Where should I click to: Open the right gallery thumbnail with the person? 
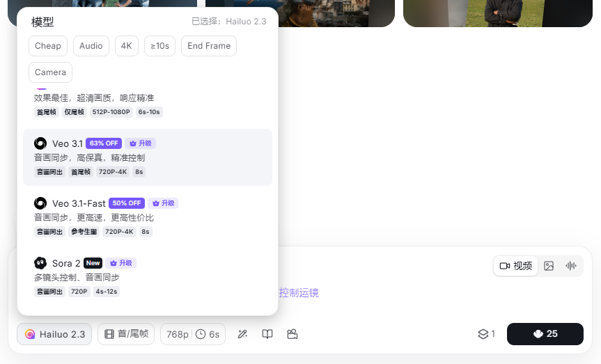pyautogui.click(x=498, y=13)
